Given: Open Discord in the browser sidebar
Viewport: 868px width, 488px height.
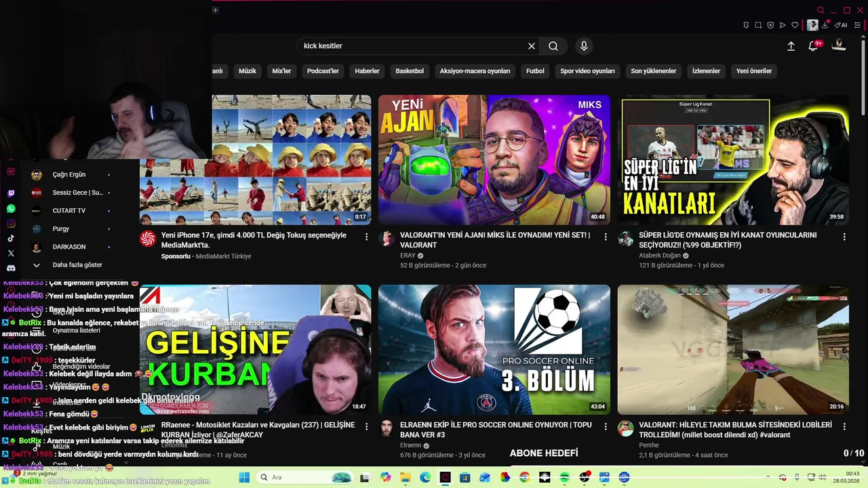Looking at the screenshot, I should (x=11, y=268).
